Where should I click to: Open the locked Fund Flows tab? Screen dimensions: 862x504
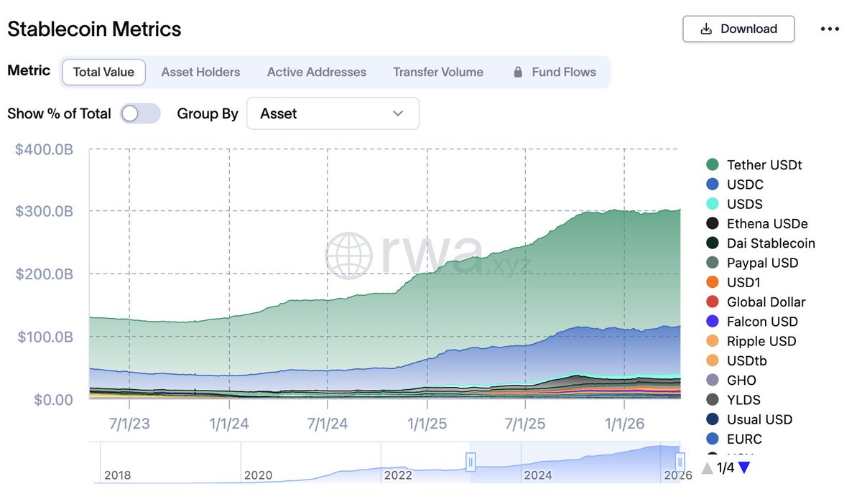554,72
